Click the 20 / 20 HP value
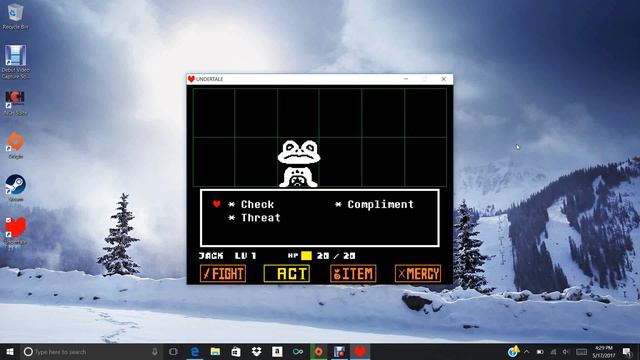 [336, 256]
